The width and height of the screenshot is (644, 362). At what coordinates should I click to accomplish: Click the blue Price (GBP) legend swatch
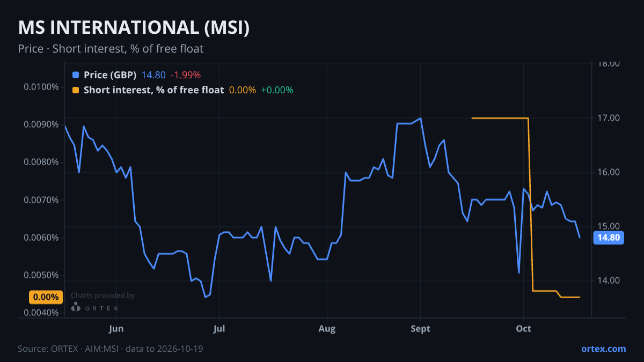pos(76,75)
